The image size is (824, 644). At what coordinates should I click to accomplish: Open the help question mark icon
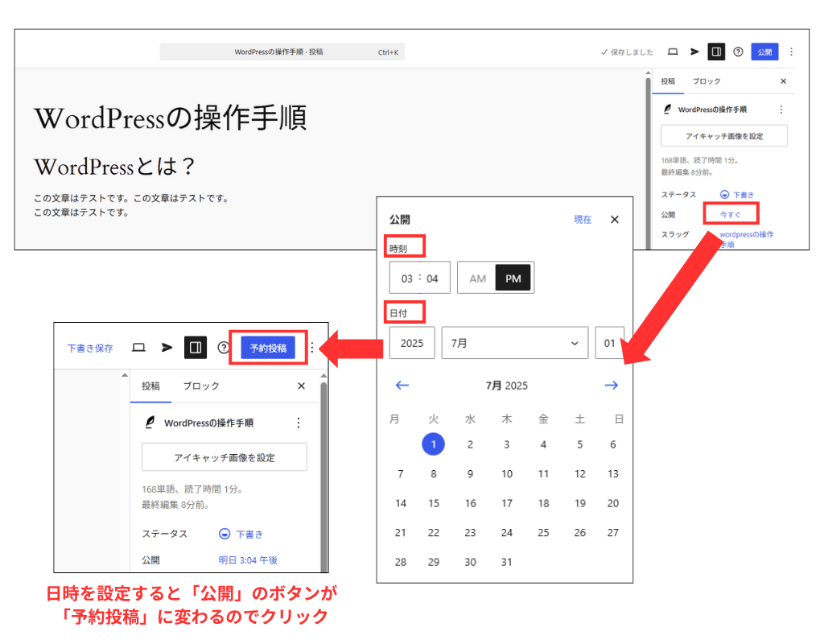[x=738, y=52]
